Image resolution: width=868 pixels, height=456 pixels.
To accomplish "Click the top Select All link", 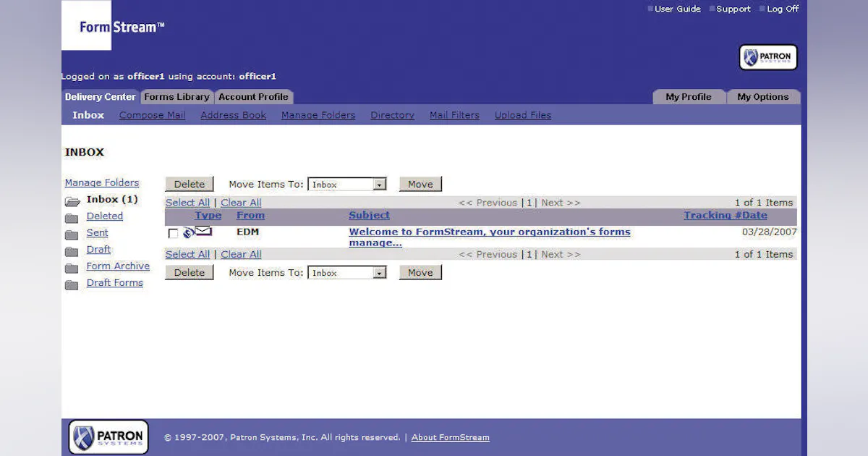I will tap(187, 203).
